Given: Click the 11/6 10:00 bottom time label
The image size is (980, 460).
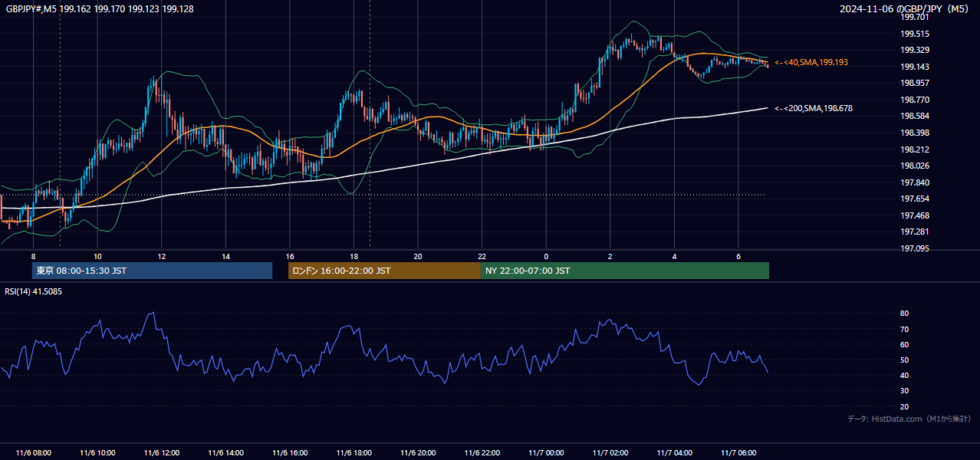Looking at the screenshot, I should [x=97, y=453].
